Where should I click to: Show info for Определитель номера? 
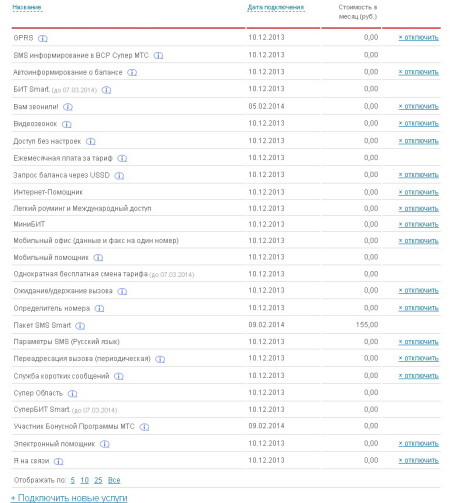(x=99, y=309)
